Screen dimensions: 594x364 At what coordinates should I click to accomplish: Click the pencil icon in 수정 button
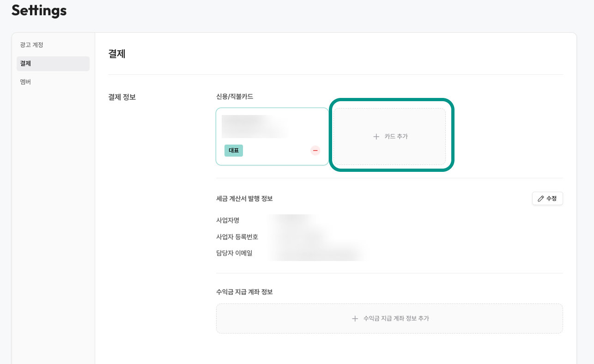(x=541, y=199)
